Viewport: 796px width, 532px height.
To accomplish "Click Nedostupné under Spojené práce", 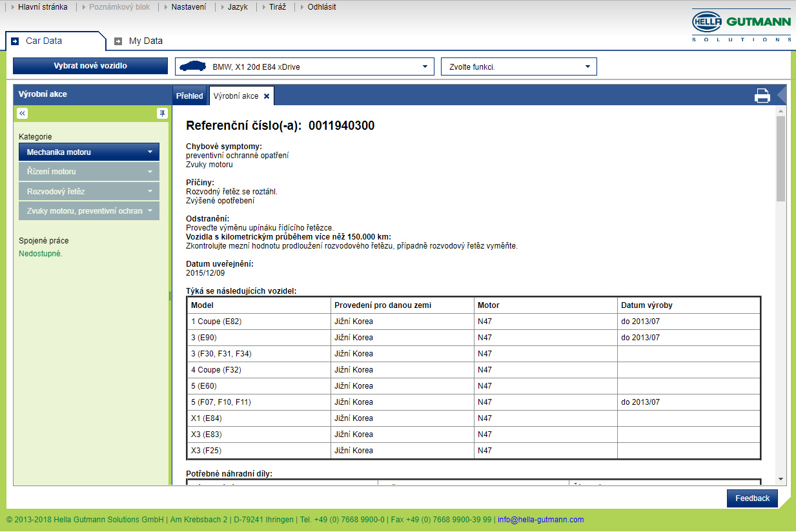I will point(41,254).
